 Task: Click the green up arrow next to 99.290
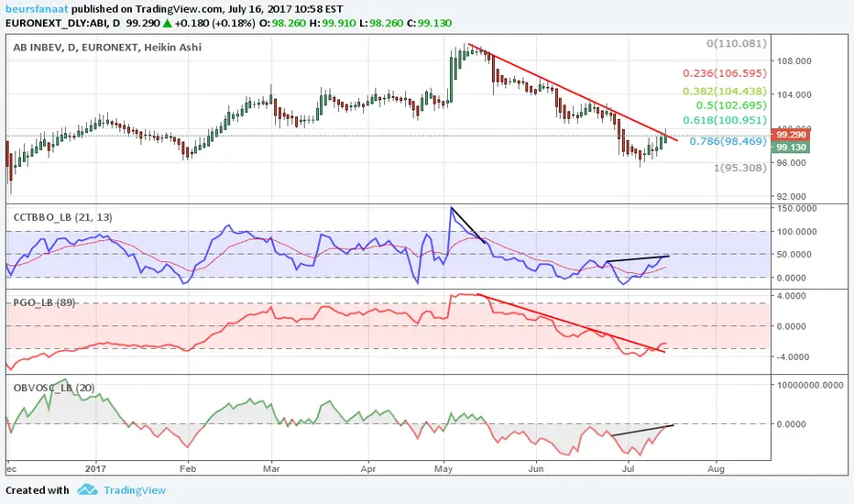click(x=167, y=23)
